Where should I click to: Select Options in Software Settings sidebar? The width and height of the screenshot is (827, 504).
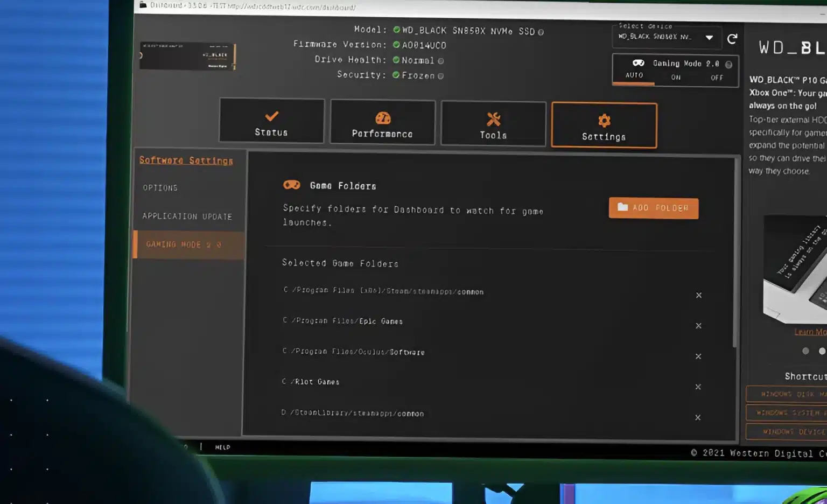click(x=160, y=188)
